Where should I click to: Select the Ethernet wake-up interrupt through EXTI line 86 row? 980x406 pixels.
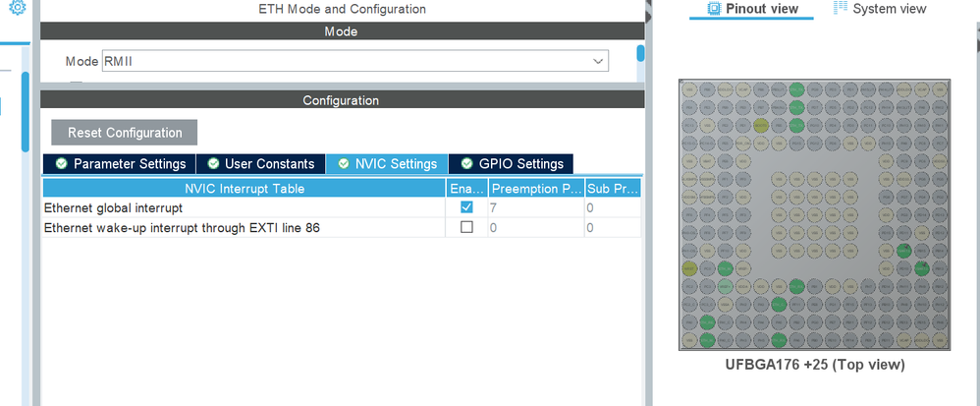coord(342,228)
